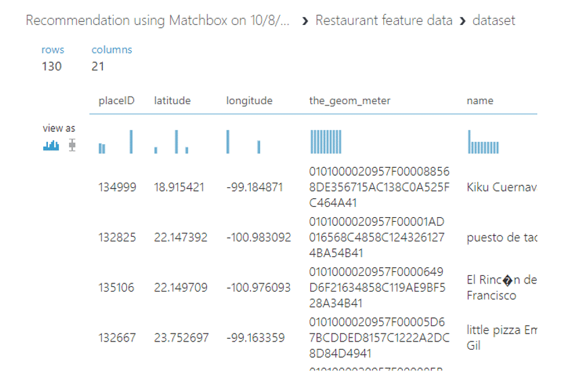Select the Kiku Cuernavaca name cell
The height and width of the screenshot is (372, 588).
(x=501, y=187)
